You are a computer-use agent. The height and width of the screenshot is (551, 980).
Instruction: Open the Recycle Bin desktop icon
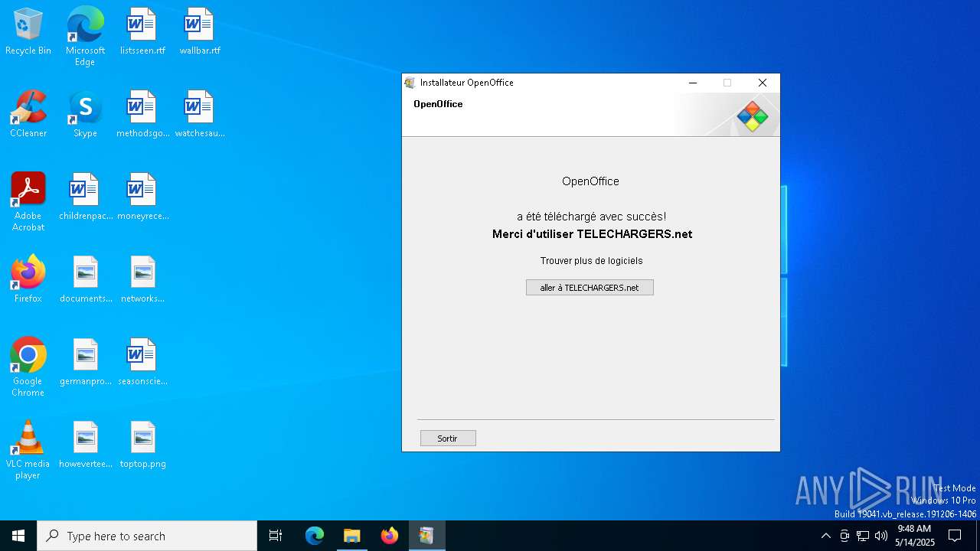[28, 32]
